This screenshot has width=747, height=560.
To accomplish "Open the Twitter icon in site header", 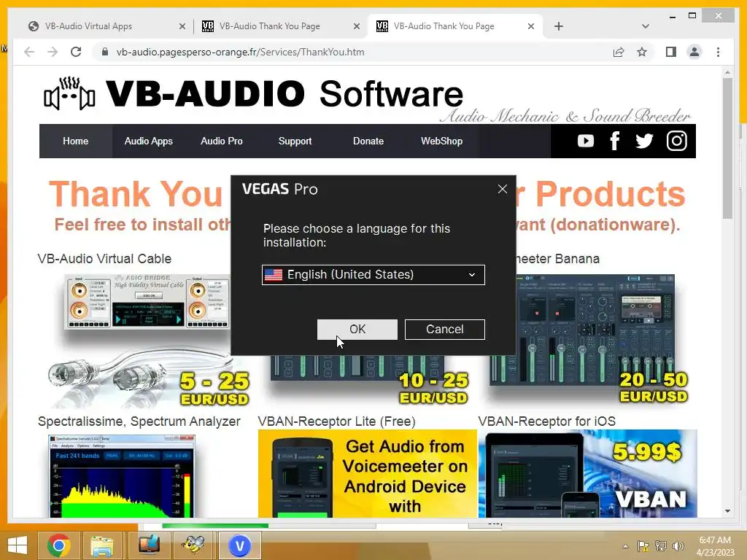I will click(644, 141).
